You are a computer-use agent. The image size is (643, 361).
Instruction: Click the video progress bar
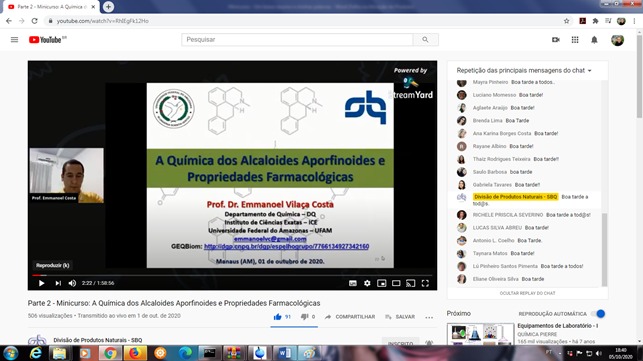(x=232, y=275)
